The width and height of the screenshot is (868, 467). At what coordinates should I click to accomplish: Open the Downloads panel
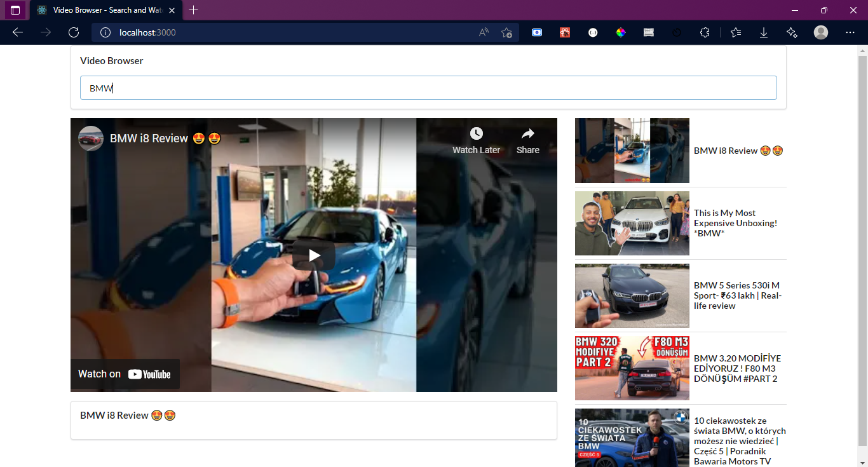tap(763, 32)
